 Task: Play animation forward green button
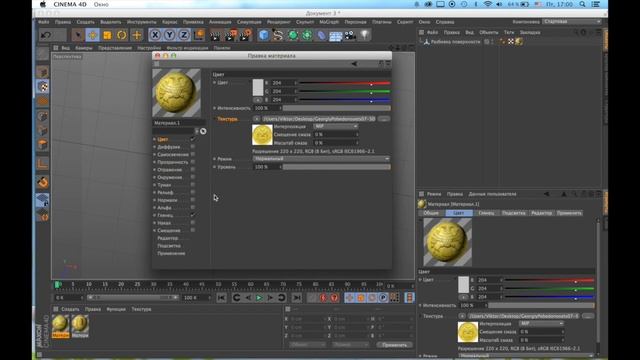pyautogui.click(x=259, y=298)
